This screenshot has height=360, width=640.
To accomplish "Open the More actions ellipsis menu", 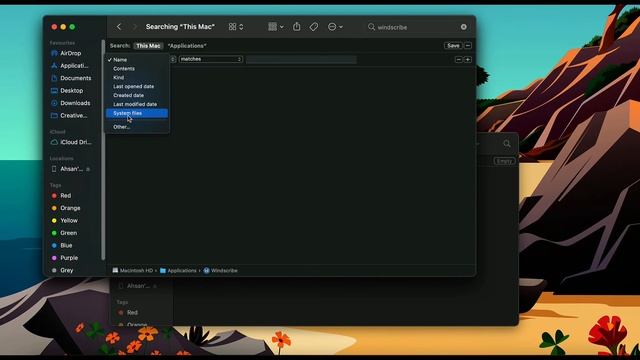I will (x=335, y=27).
